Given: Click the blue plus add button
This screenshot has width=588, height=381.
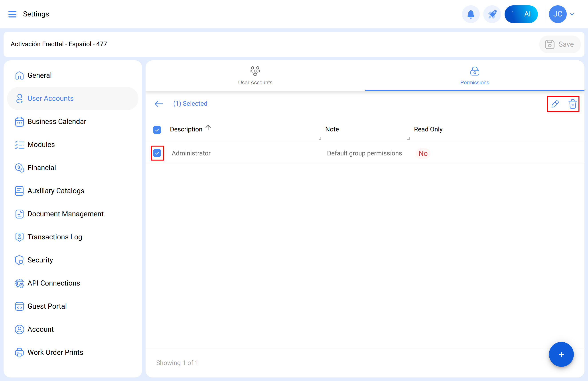Looking at the screenshot, I should (561, 354).
